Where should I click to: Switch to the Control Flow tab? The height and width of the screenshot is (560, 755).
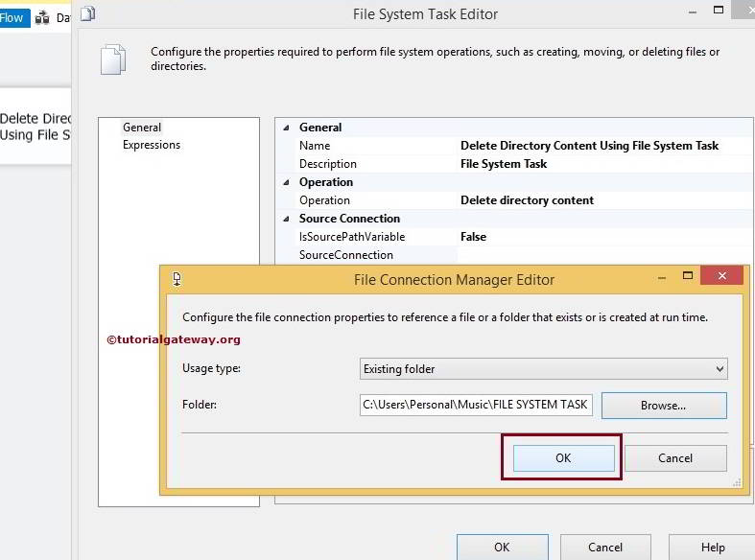click(12, 17)
